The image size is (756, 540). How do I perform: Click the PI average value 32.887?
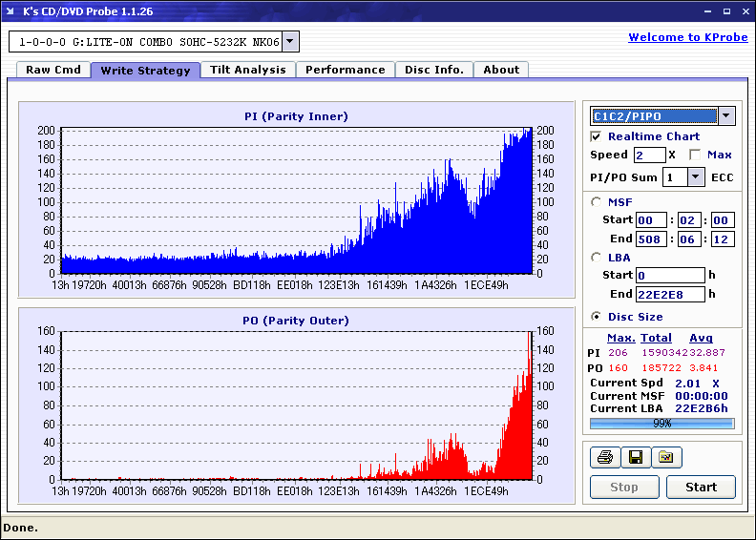pos(706,353)
